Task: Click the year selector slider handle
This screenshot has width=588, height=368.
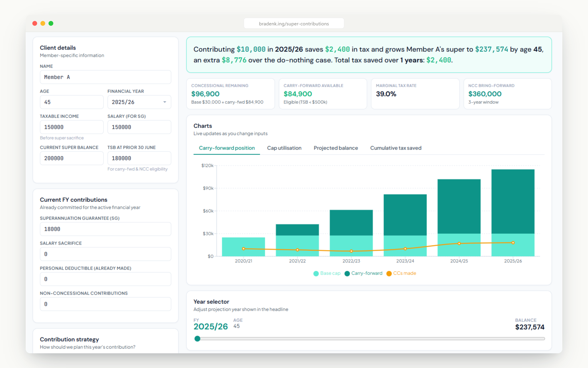Action: click(197, 339)
